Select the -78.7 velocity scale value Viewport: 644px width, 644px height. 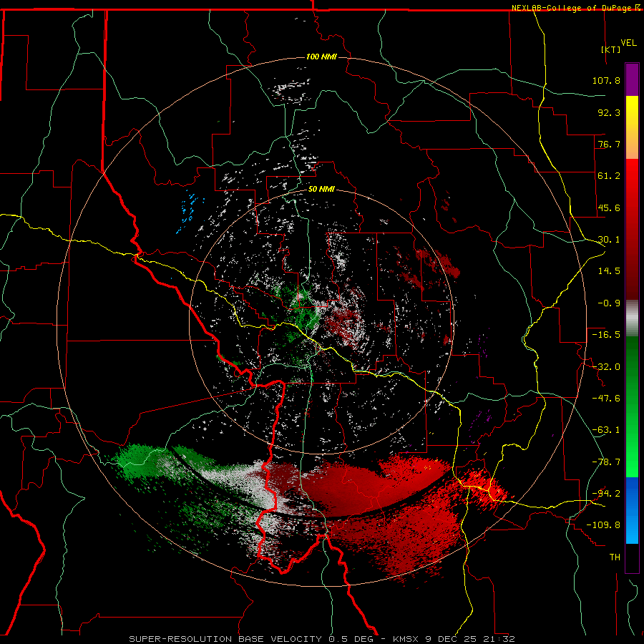pyautogui.click(x=606, y=462)
